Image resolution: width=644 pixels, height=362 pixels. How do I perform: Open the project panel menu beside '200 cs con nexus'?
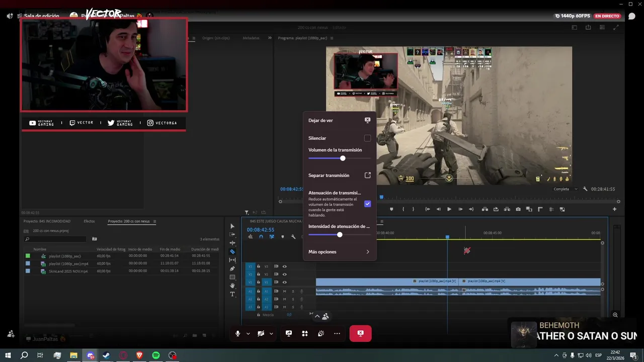(x=154, y=221)
